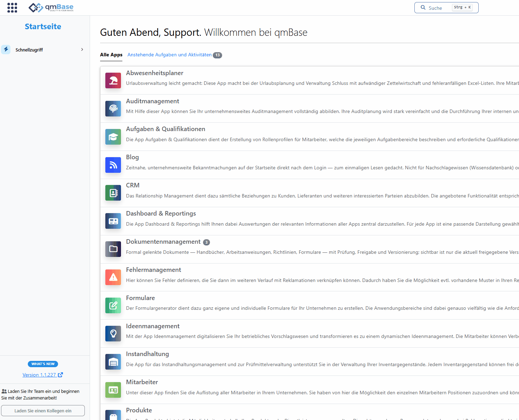
Task: Click the qmBase logo
Action: point(51,7)
